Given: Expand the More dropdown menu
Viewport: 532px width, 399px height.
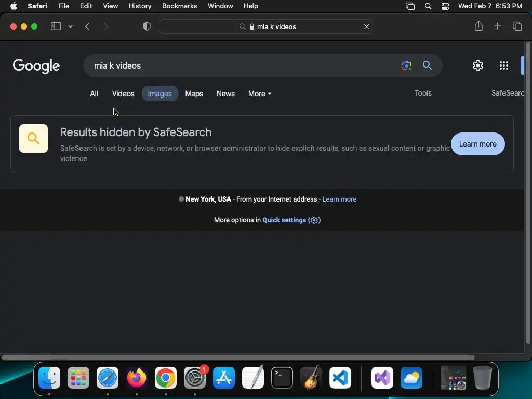Looking at the screenshot, I should 260,94.
